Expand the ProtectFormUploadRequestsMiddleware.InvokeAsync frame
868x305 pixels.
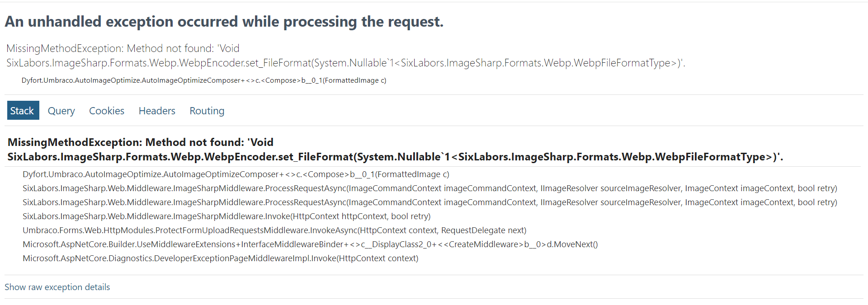point(274,230)
